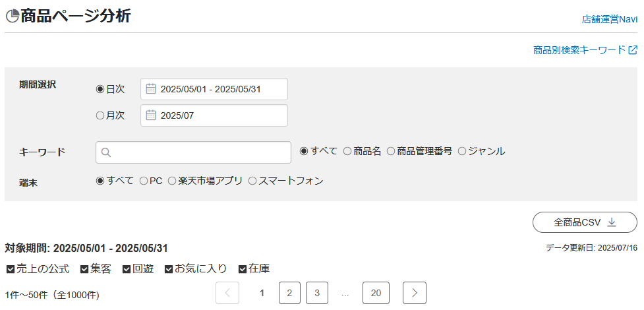Select the 月次 radio button
The image size is (644, 310).
pyautogui.click(x=100, y=115)
